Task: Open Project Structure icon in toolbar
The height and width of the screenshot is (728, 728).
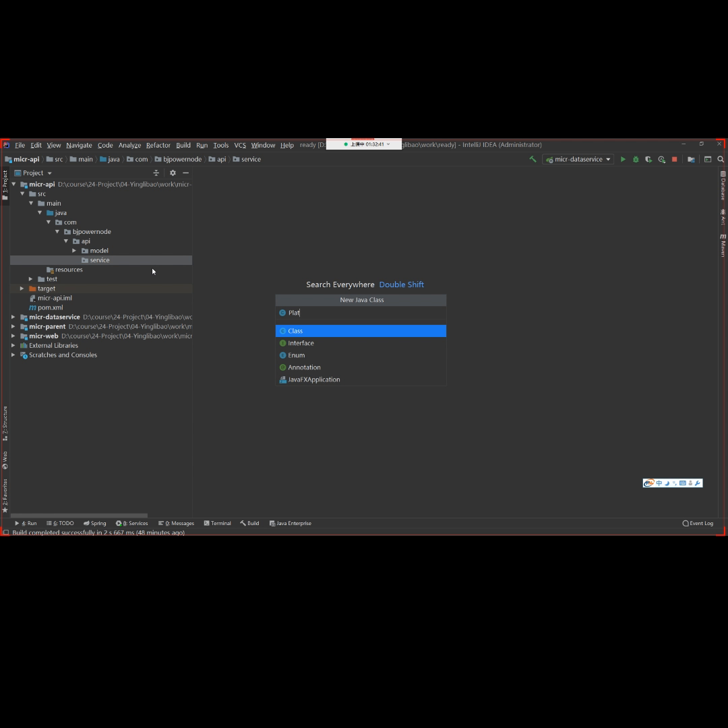Action: (x=691, y=159)
